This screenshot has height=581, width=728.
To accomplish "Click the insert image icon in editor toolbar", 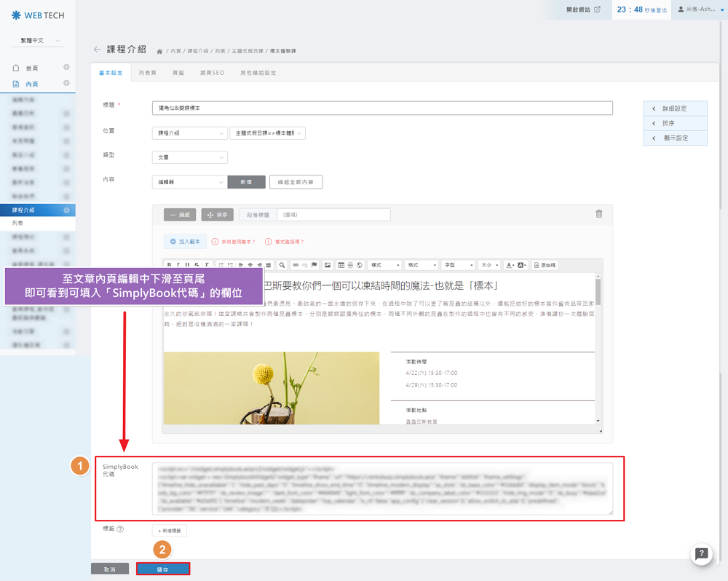I will [328, 265].
